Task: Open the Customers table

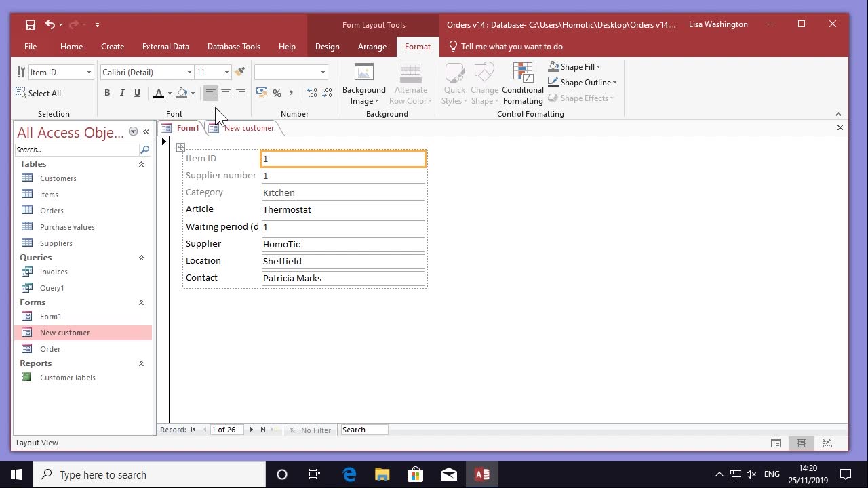Action: point(58,178)
